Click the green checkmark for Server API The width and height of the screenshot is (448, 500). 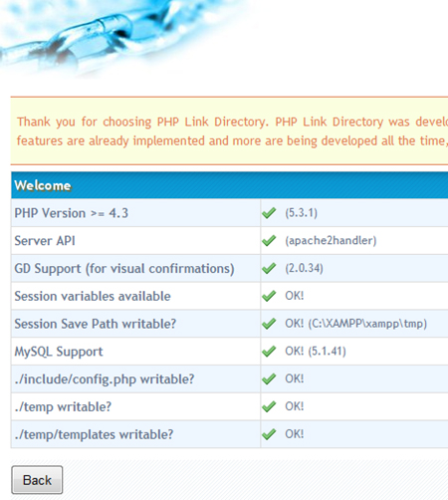point(269,240)
